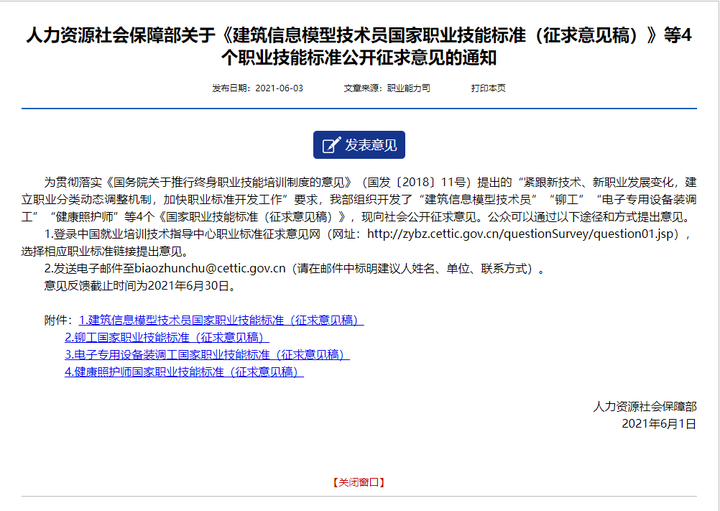Viewport: 720px width, 511px height.
Task: Click 打印本页 to print the page
Action: click(488, 88)
